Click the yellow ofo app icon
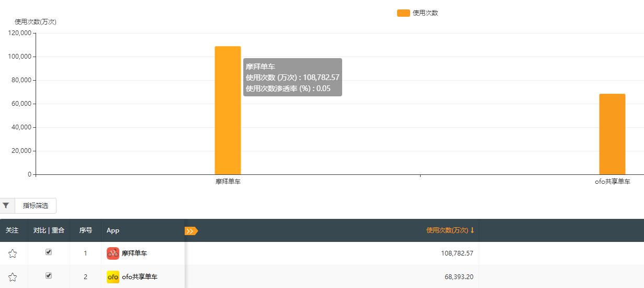 tap(112, 277)
